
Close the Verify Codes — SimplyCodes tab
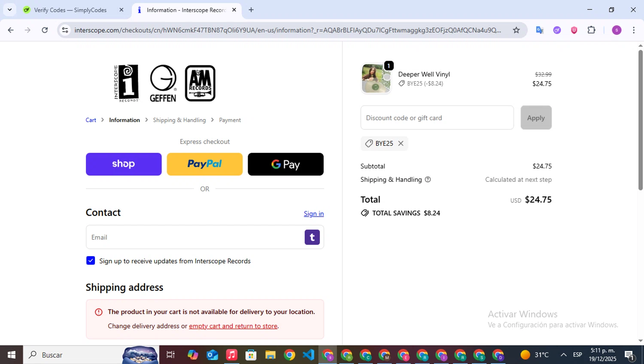point(122,10)
